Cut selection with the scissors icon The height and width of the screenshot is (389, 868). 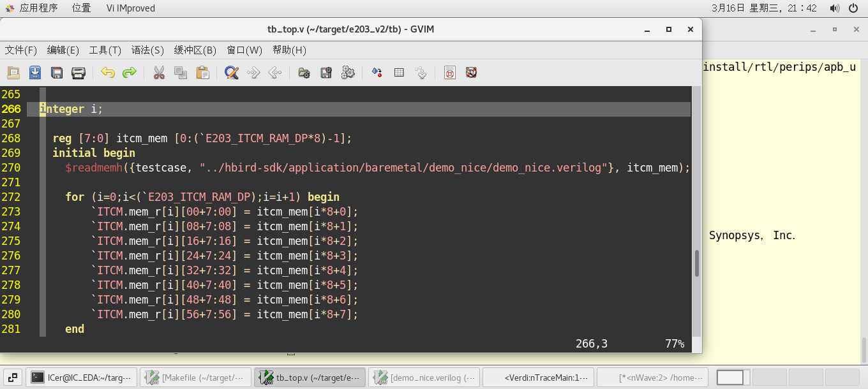pos(159,73)
